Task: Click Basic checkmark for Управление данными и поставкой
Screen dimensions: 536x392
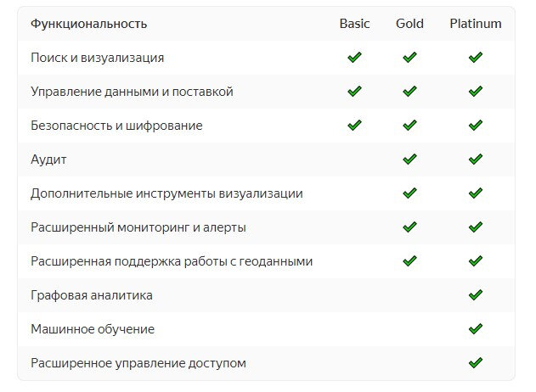Action: tap(354, 91)
